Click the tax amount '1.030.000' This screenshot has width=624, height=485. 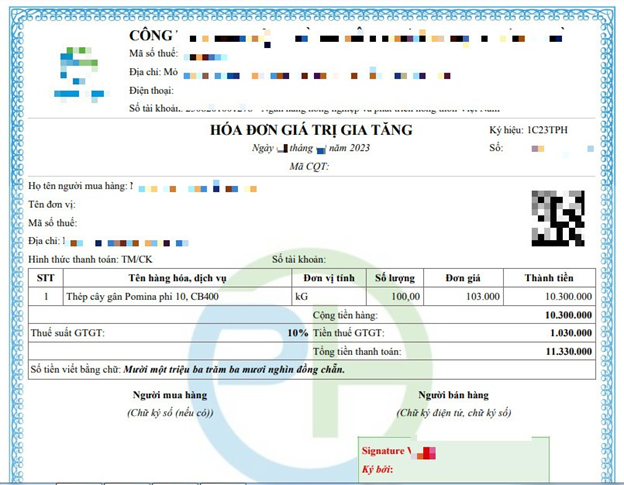pyautogui.click(x=571, y=333)
